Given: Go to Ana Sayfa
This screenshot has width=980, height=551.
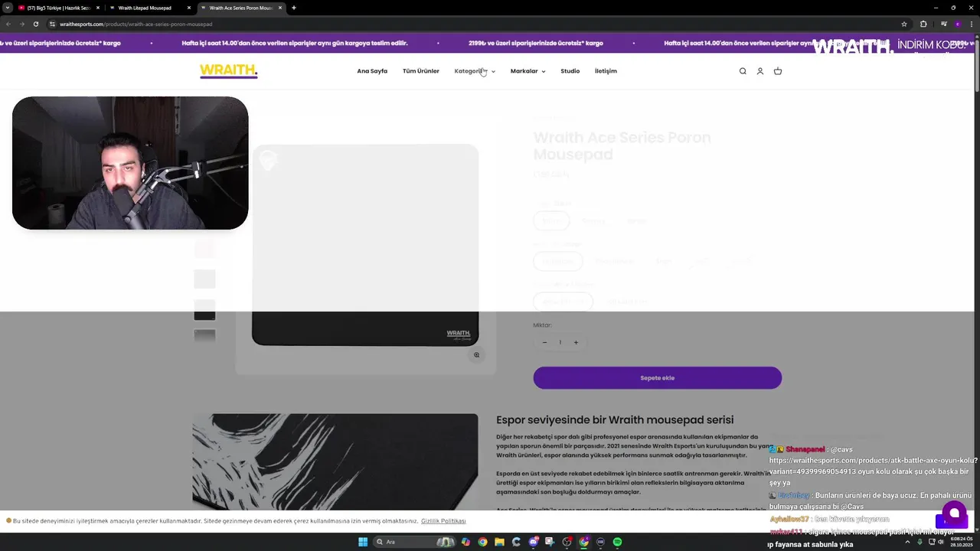Looking at the screenshot, I should click(372, 71).
